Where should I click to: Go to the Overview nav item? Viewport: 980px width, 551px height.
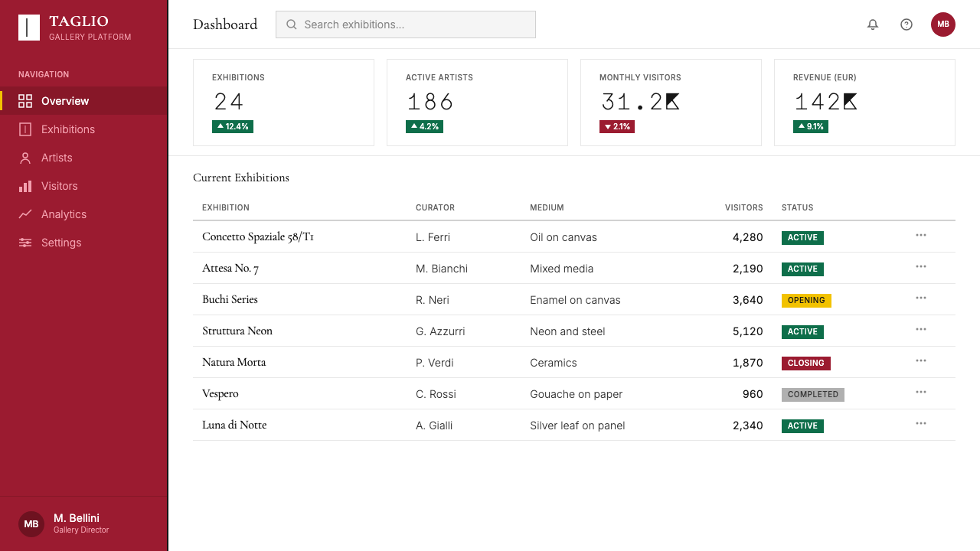83,101
